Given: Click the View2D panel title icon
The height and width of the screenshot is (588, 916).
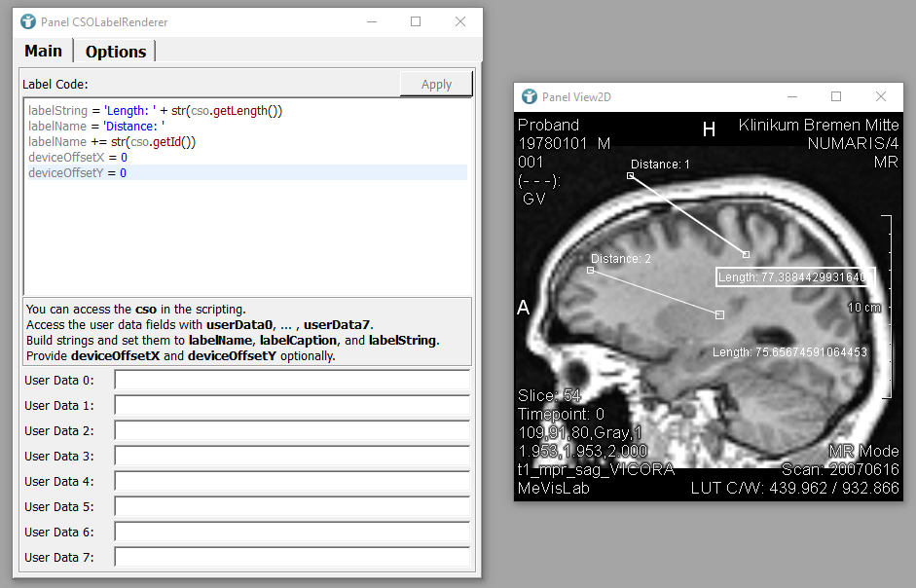Looking at the screenshot, I should coord(529,96).
